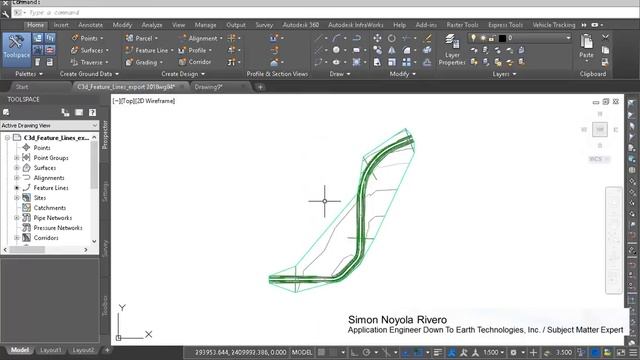Image resolution: width=640 pixels, height=360 pixels.
Task: Open the Surfaces ribbon dropdown
Action: click(x=107, y=50)
